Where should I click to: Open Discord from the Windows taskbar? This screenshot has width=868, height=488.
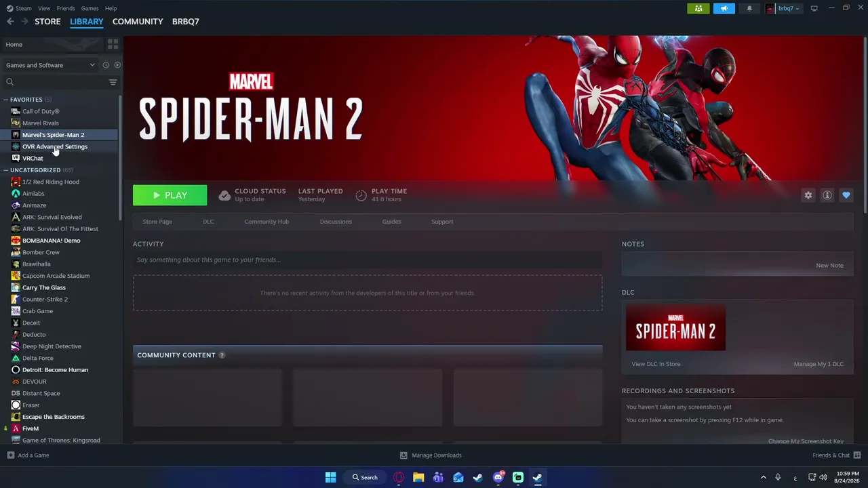498,477
